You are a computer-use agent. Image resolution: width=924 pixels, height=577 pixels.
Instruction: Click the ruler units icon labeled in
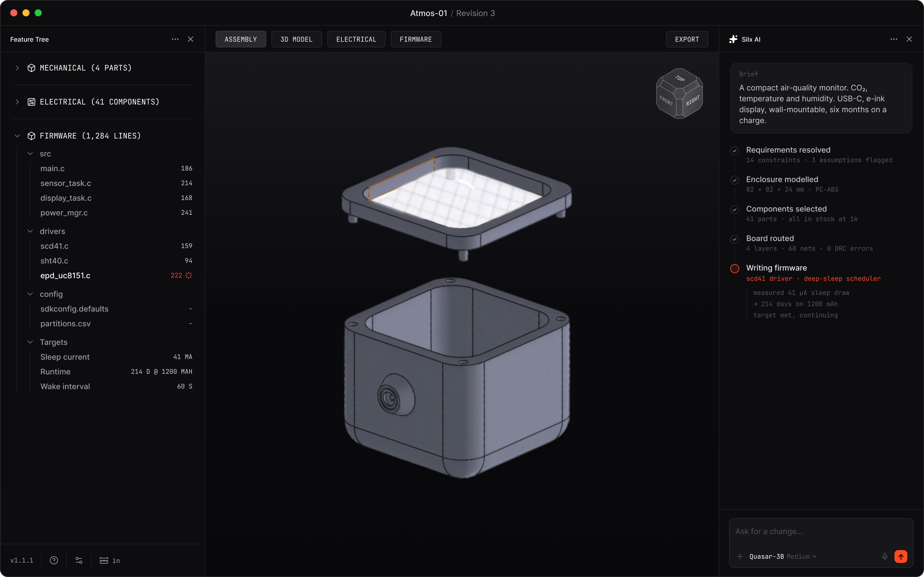[x=110, y=560]
